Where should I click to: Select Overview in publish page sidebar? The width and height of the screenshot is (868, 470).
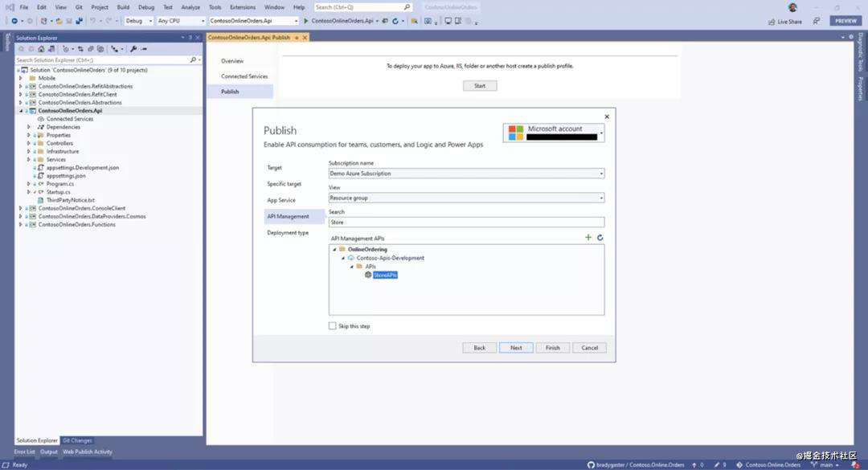click(232, 61)
